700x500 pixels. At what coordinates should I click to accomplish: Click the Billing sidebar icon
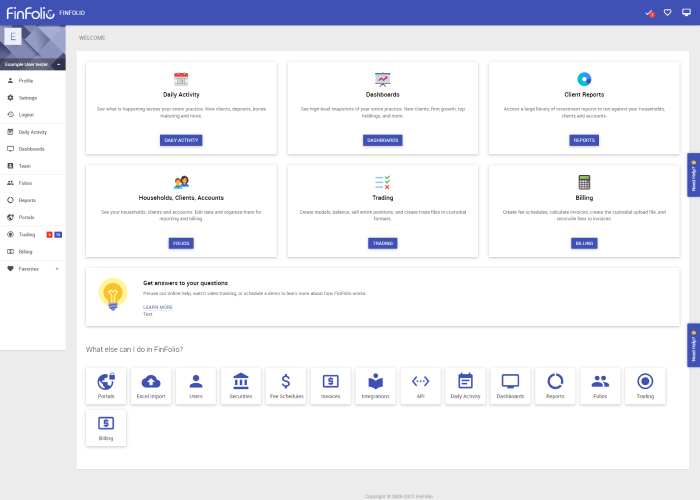10,252
